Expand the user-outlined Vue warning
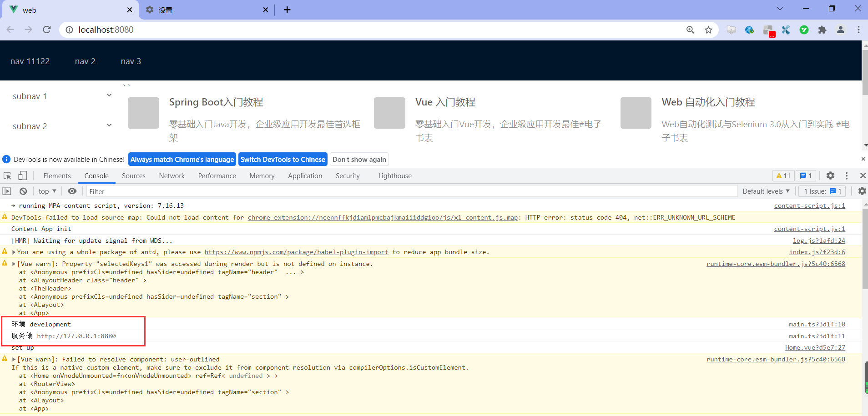Image resolution: width=868 pixels, height=416 pixels. pos(14,360)
